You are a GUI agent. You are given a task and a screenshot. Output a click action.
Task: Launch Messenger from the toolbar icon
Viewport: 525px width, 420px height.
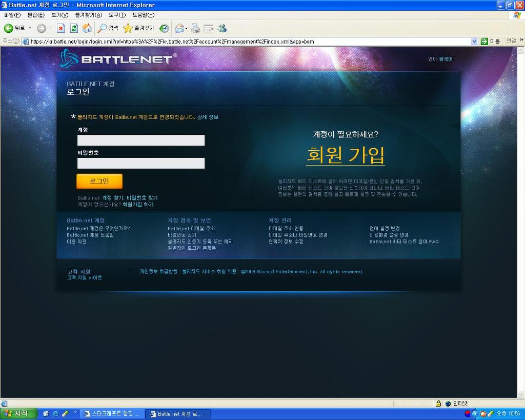tap(221, 29)
